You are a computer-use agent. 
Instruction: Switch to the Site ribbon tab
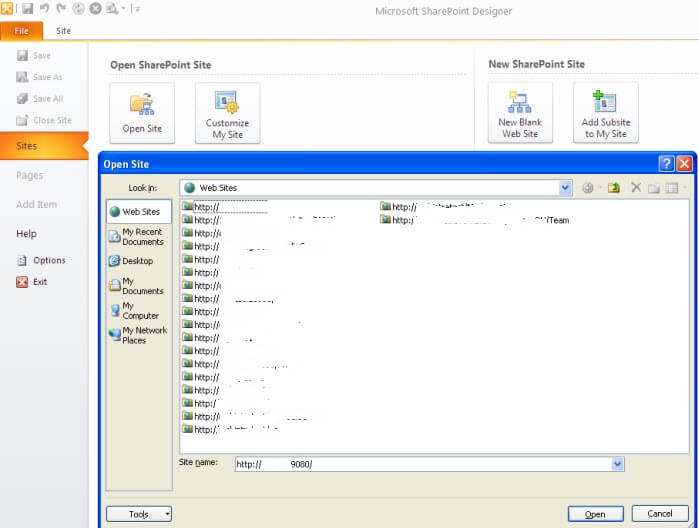click(63, 31)
